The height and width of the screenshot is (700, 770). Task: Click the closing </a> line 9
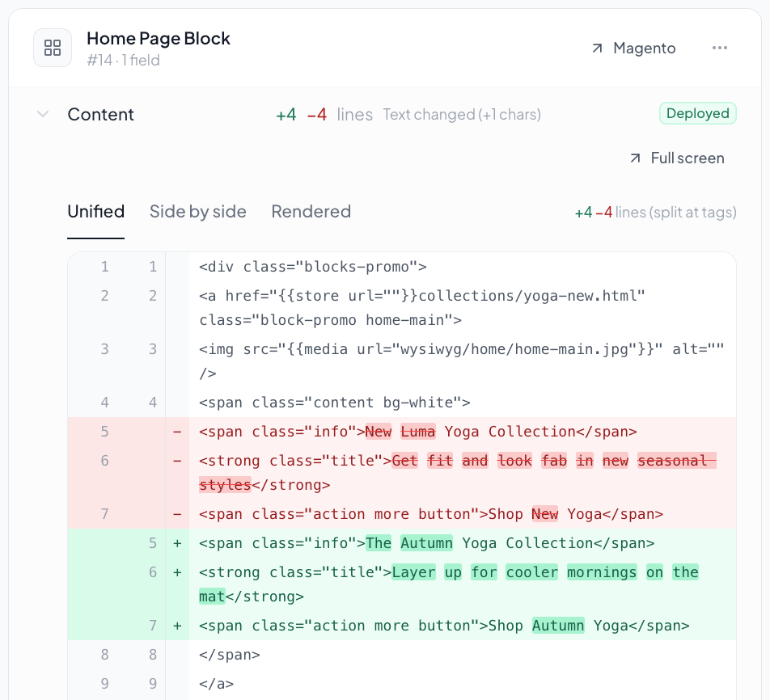pos(402,683)
